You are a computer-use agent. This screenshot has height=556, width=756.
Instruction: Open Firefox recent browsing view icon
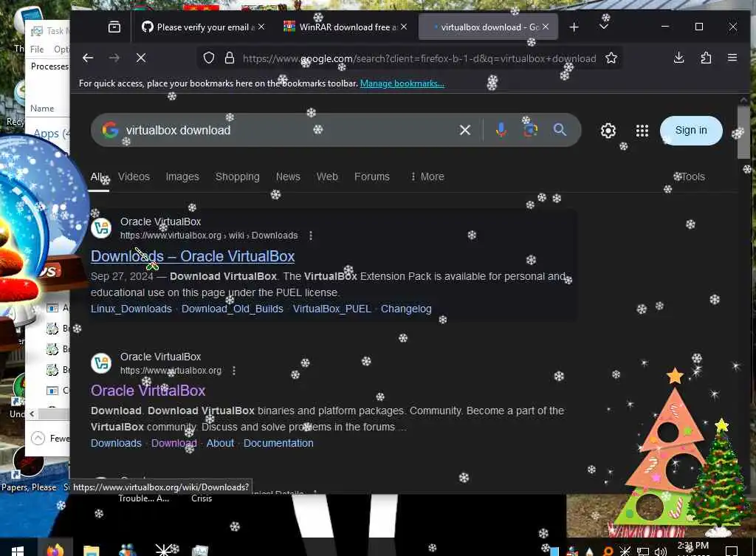[114, 27]
